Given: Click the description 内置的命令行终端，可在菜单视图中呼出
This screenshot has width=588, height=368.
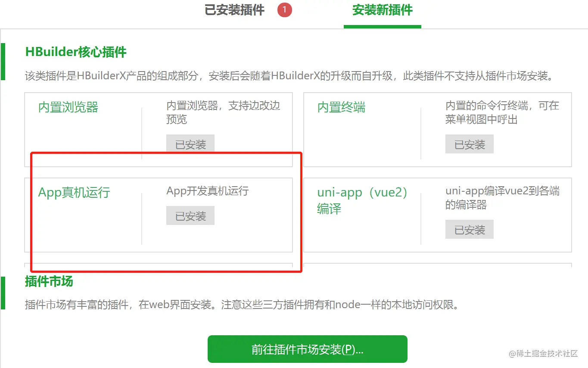Looking at the screenshot, I should point(502,112).
